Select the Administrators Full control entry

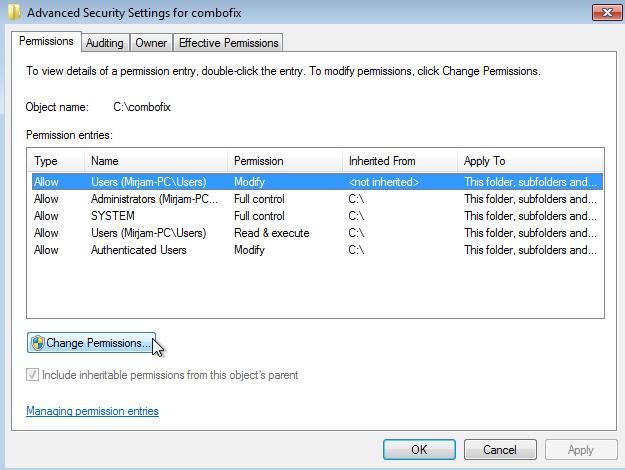[x=153, y=199]
